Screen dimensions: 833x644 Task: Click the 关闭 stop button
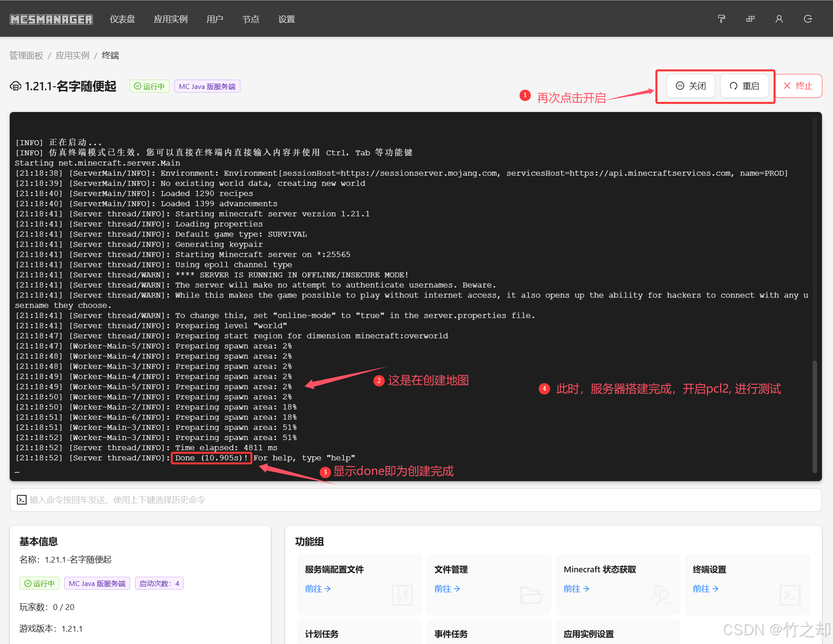click(690, 86)
